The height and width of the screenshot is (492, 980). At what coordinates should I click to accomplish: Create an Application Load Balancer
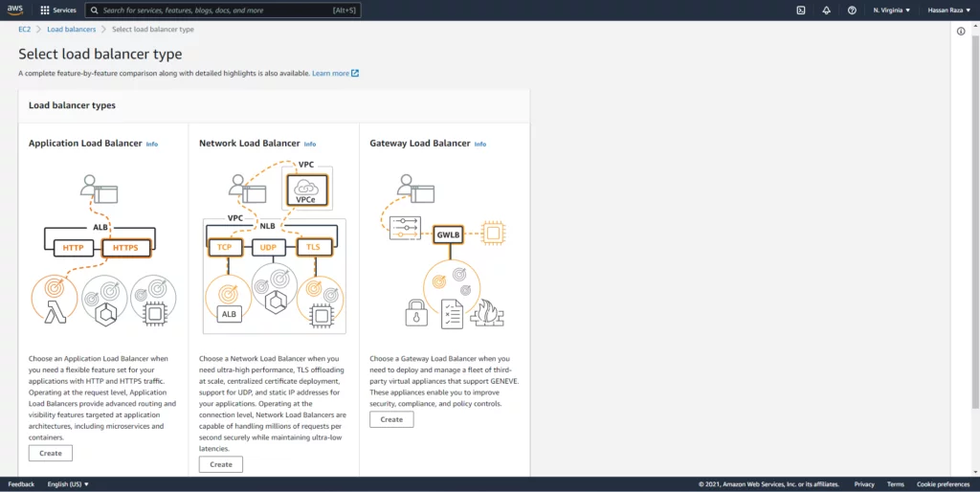point(51,454)
